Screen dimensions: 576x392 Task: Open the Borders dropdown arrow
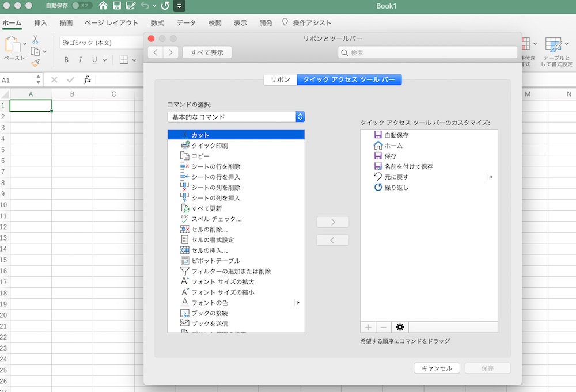point(134,60)
